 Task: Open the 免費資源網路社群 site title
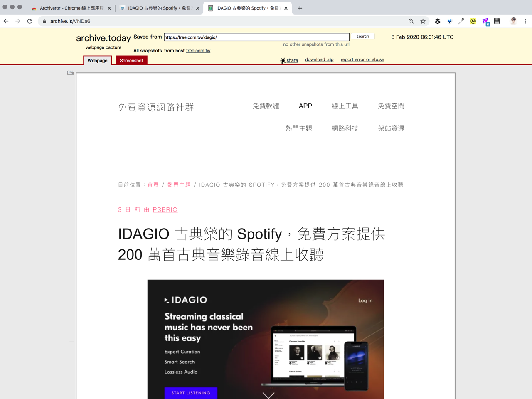(x=156, y=107)
